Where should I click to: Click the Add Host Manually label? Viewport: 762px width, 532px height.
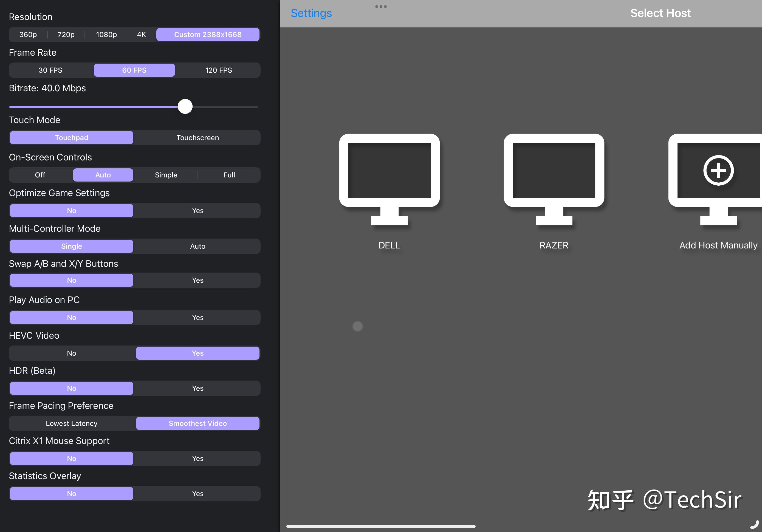coord(718,245)
